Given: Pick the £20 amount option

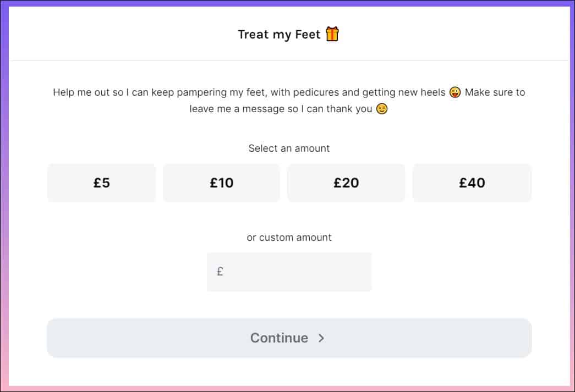Looking at the screenshot, I should coord(346,183).
